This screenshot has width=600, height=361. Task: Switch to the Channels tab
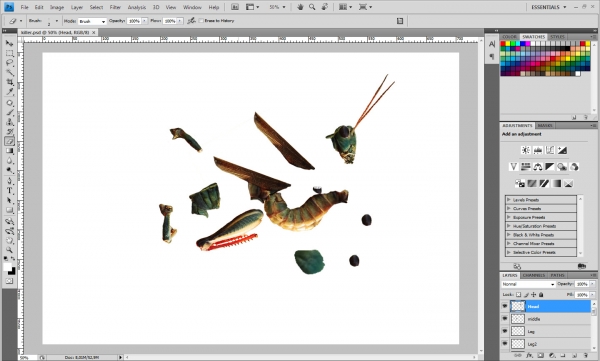(x=533, y=275)
